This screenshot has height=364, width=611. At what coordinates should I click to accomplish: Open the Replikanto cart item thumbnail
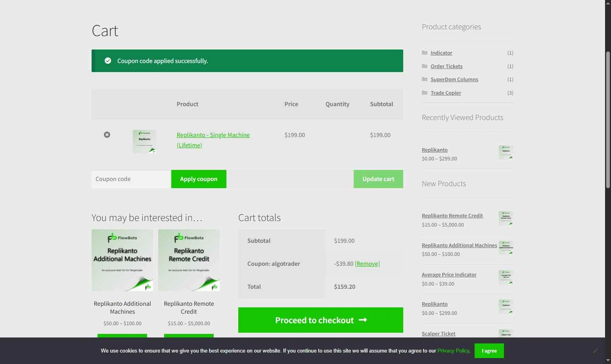144,141
